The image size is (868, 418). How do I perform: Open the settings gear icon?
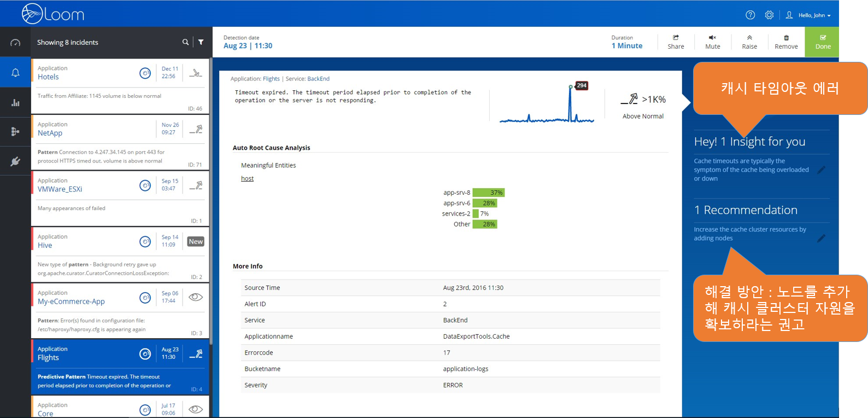(x=769, y=15)
